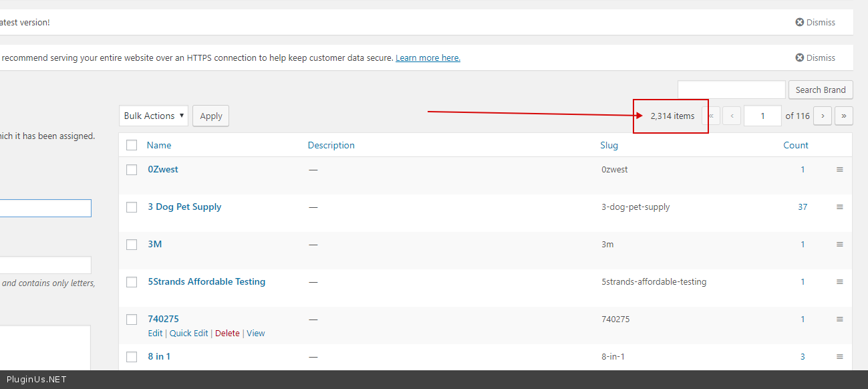868x389 pixels.
Task: Dismiss the latest version notice
Action: (x=815, y=22)
